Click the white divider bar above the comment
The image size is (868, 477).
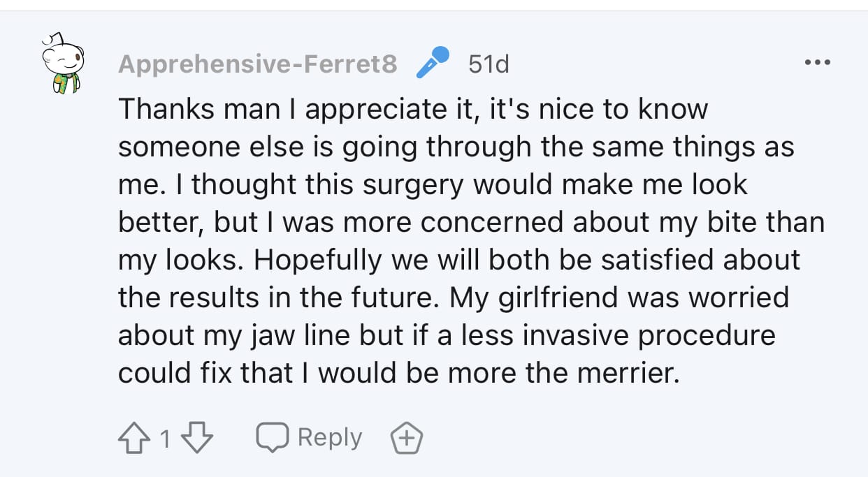click(434, 5)
